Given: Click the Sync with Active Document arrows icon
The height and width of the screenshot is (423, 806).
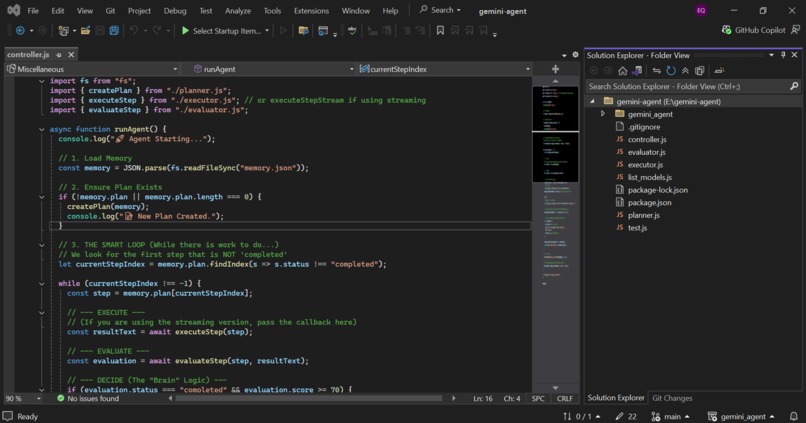Looking at the screenshot, I should coord(656,70).
